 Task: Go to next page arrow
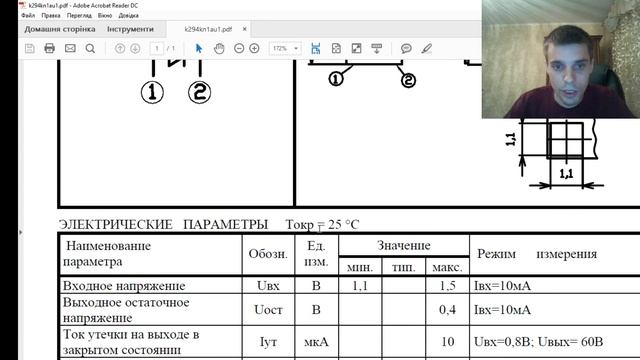click(135, 49)
